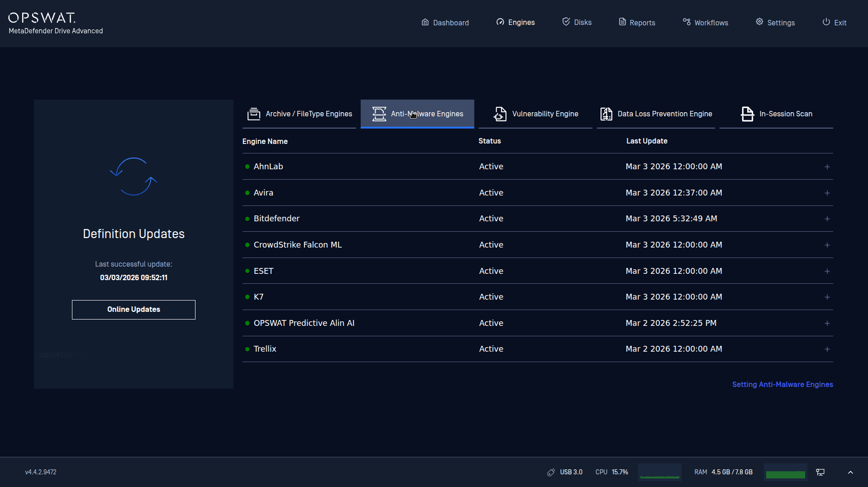Image resolution: width=868 pixels, height=487 pixels.
Task: Open the Dashboard menu
Action: [445, 23]
